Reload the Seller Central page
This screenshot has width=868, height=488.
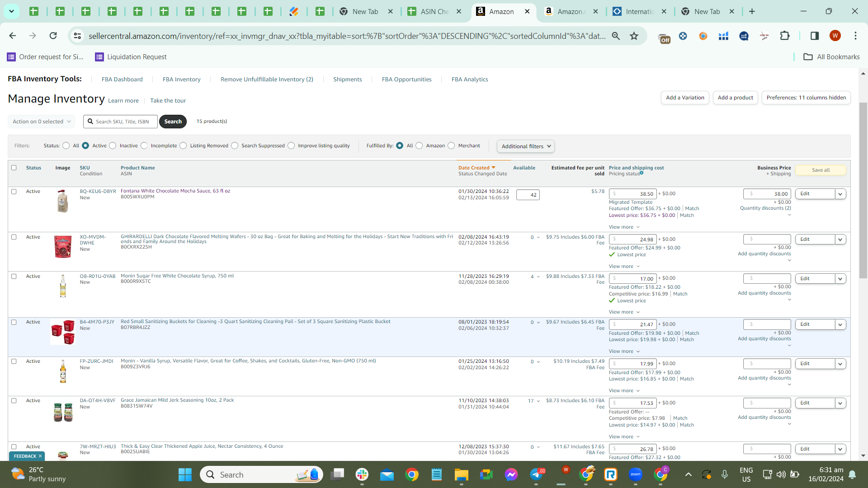tap(53, 36)
